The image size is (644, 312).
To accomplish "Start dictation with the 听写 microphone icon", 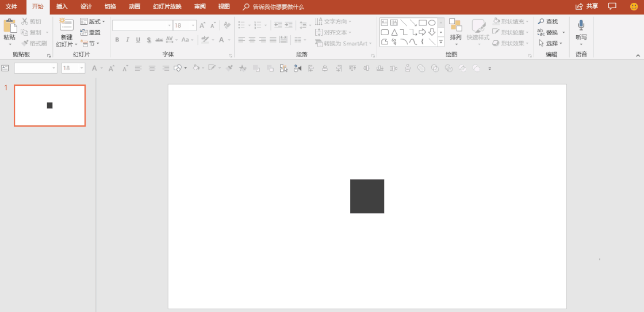I will 581,25.
